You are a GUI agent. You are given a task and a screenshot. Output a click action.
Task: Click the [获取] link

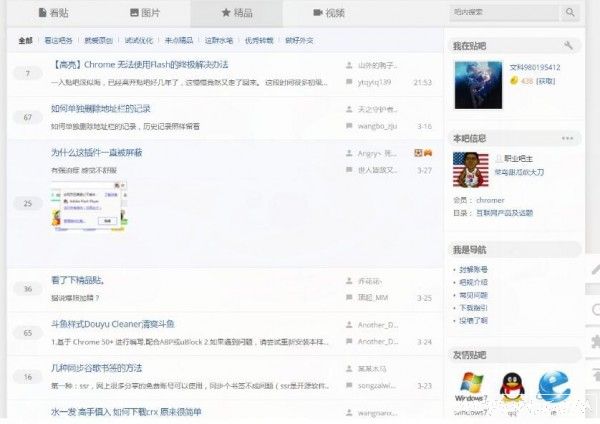coord(545,81)
